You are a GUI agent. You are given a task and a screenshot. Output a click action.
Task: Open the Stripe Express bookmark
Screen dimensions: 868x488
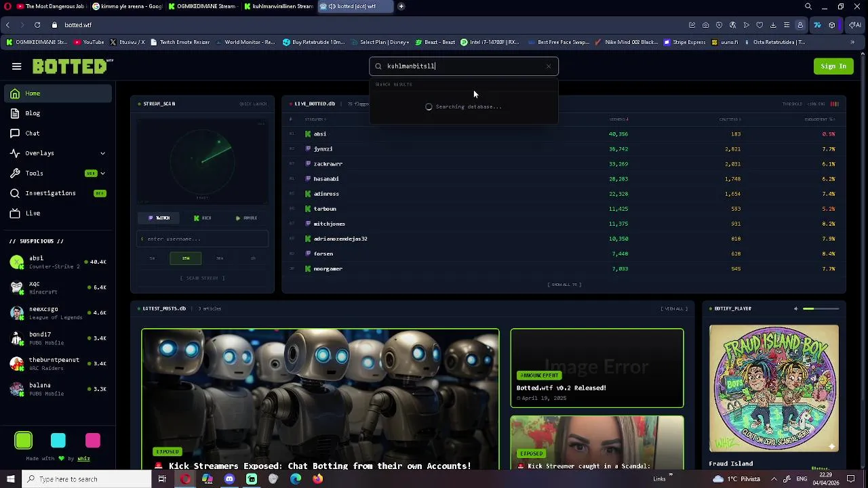tap(685, 42)
